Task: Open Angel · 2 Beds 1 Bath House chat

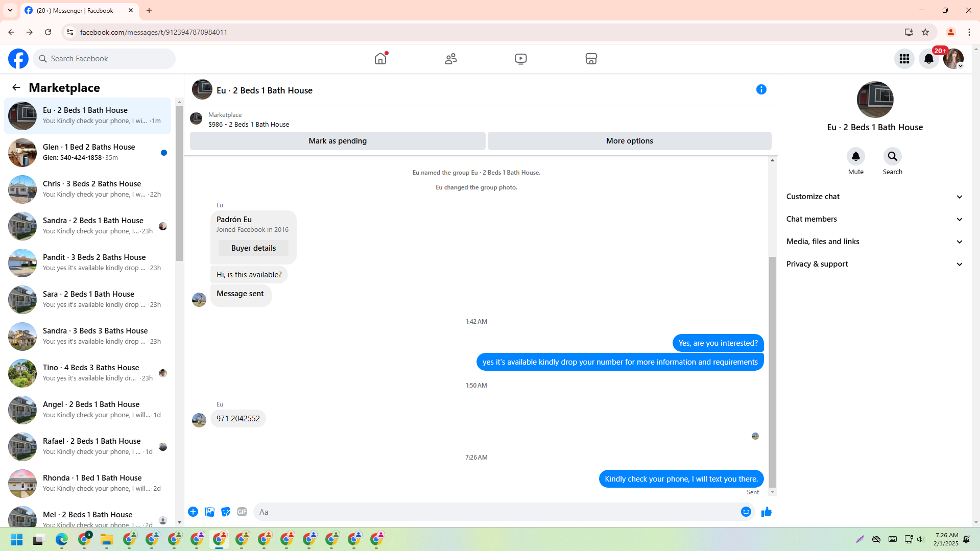Action: (x=87, y=410)
